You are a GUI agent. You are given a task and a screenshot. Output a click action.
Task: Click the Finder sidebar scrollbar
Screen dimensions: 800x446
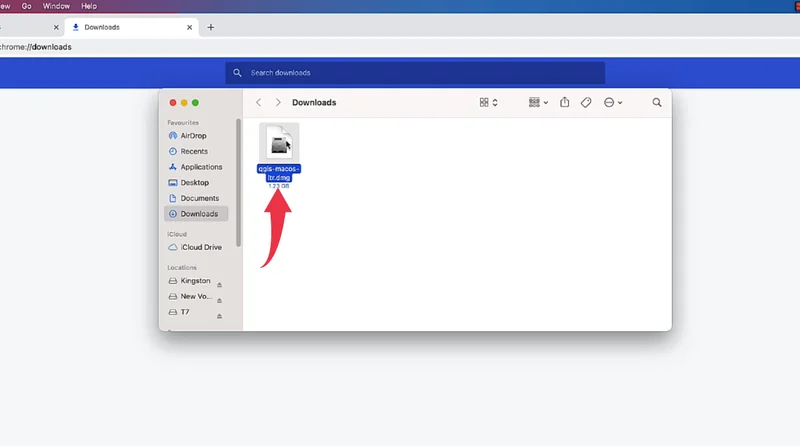point(238,180)
